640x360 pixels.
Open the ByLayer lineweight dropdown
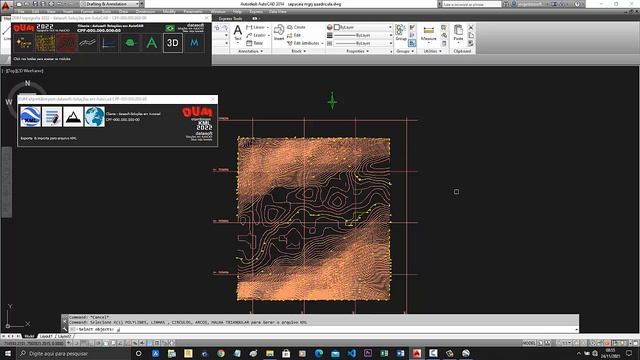pyautogui.click(x=363, y=35)
